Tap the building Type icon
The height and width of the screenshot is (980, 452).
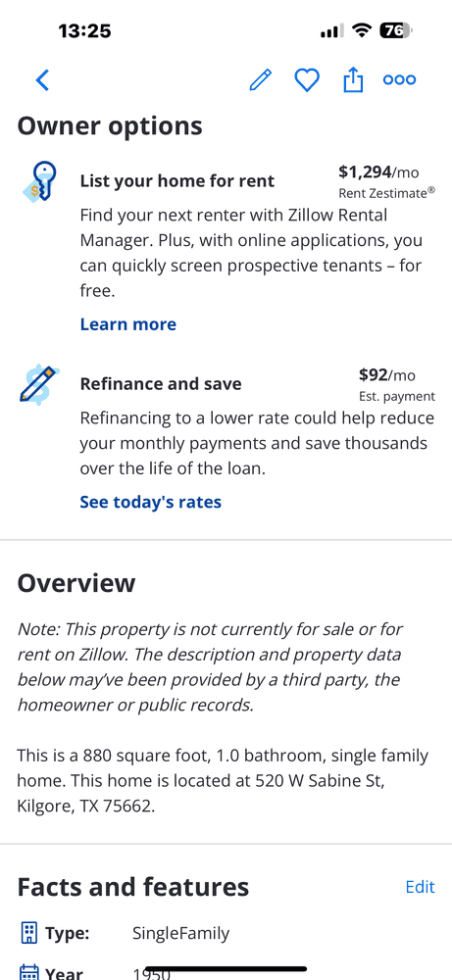click(28, 934)
